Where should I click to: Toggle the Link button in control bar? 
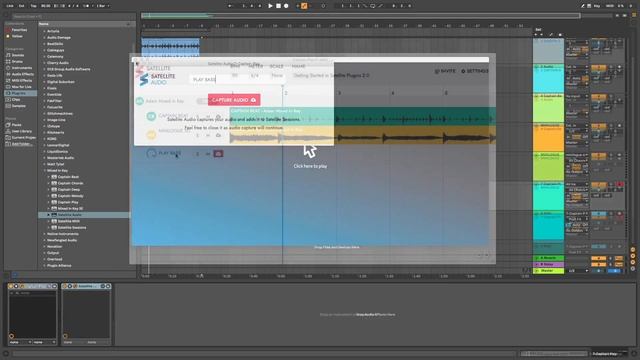(10, 6)
